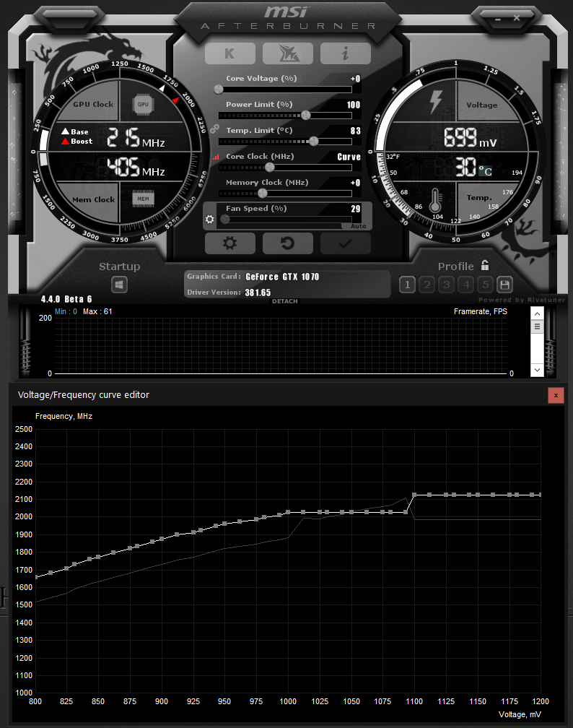Click the red bars icon beside Core Clock
The width and height of the screenshot is (573, 728).
coord(216,157)
